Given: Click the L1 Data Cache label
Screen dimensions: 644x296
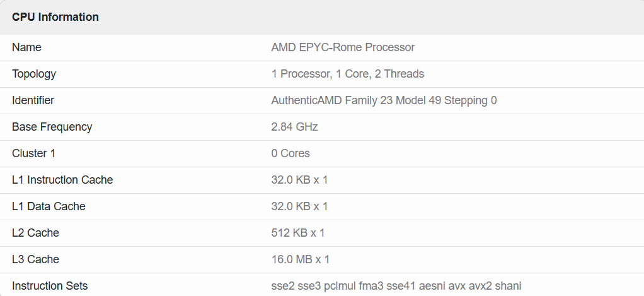Looking at the screenshot, I should click(x=49, y=206).
